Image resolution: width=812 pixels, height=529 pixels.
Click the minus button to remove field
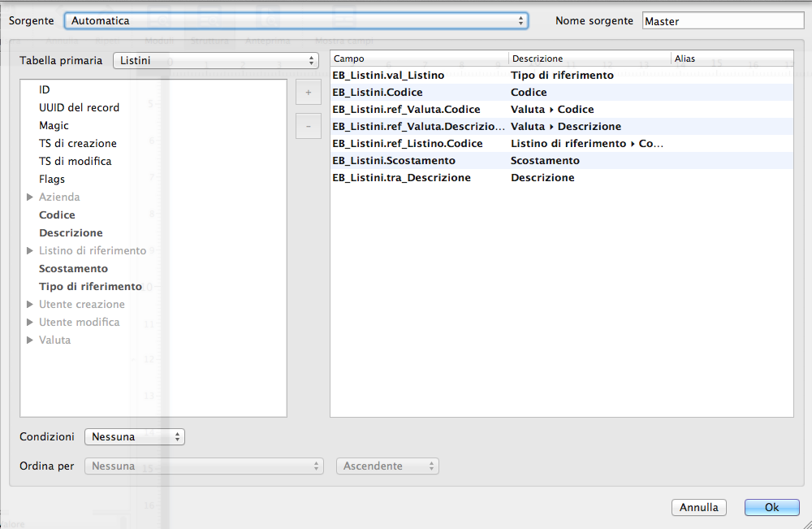coord(308,126)
